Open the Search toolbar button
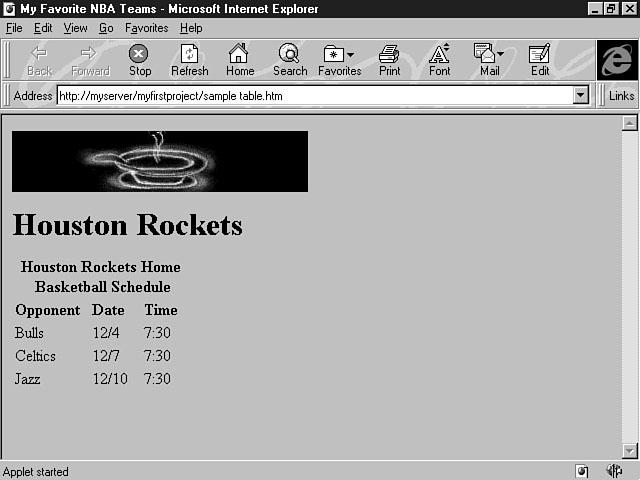The width and height of the screenshot is (640, 480). [290, 59]
